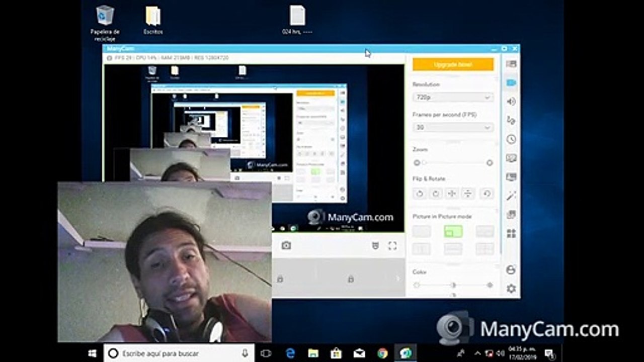Select the Video camera settings tab icon
This screenshot has height=362, width=644.
pyautogui.click(x=511, y=82)
